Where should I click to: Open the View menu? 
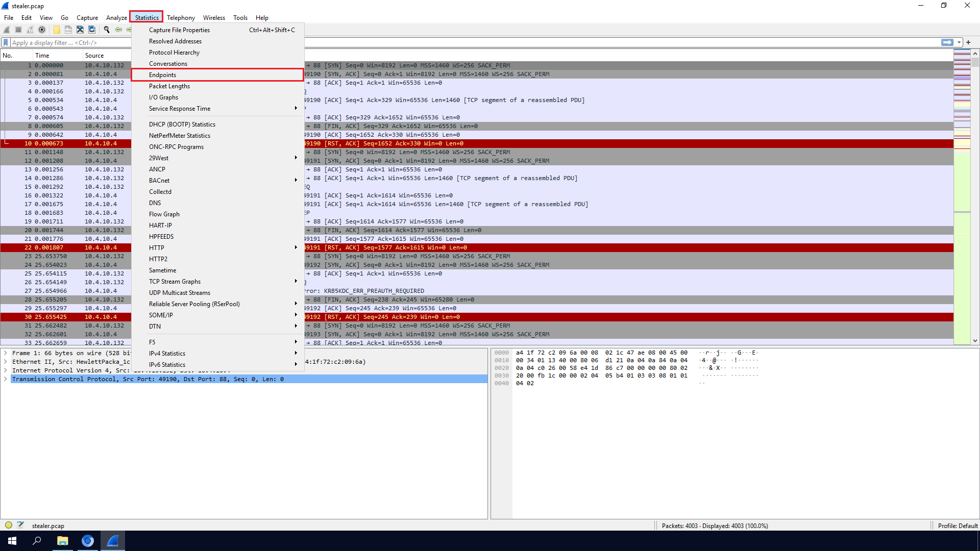[46, 17]
